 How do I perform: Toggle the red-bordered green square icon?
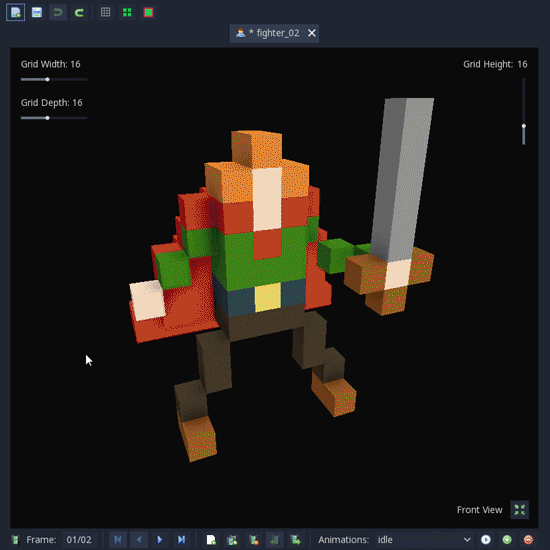tap(148, 13)
